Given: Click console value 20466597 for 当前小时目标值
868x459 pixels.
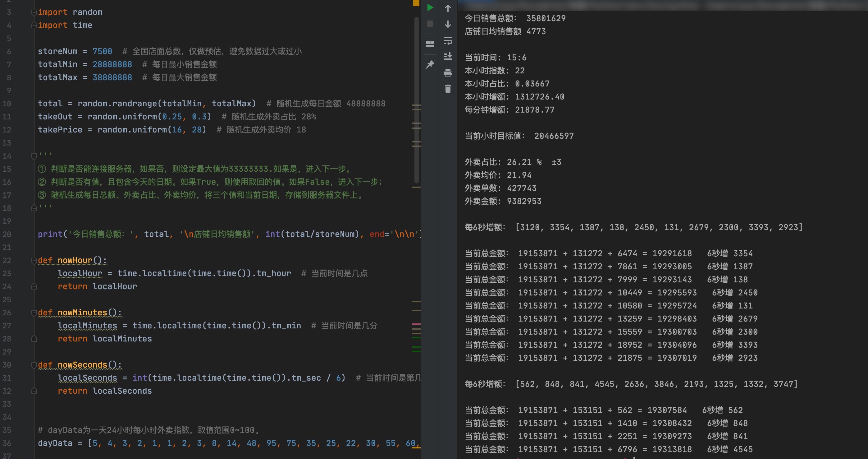Looking at the screenshot, I should [554, 136].
